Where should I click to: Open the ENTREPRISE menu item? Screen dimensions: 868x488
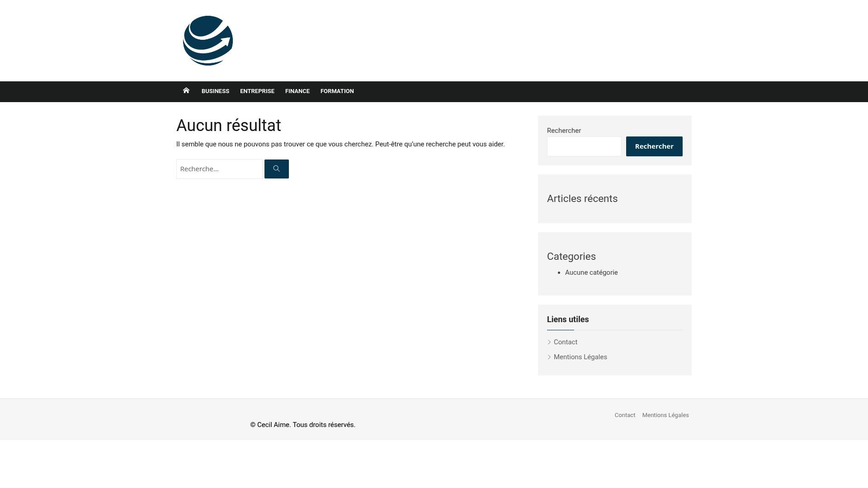257,91
